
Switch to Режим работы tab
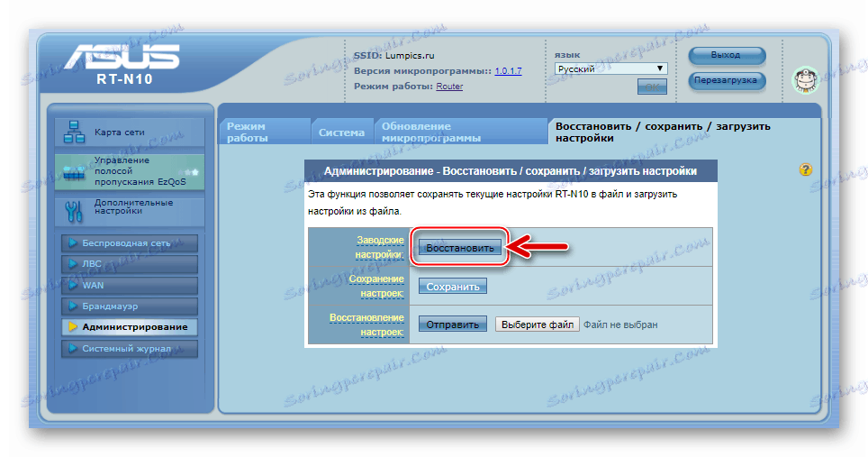pos(264,132)
